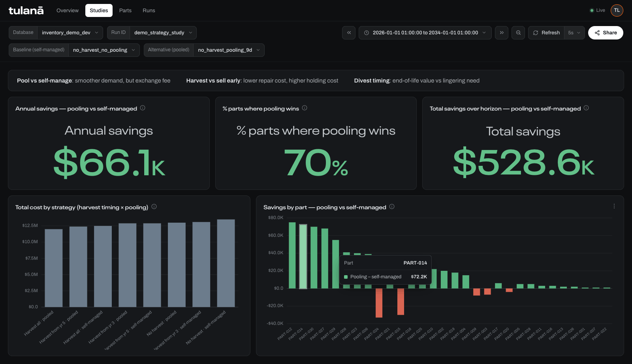Open the Overview tab

(x=68, y=11)
